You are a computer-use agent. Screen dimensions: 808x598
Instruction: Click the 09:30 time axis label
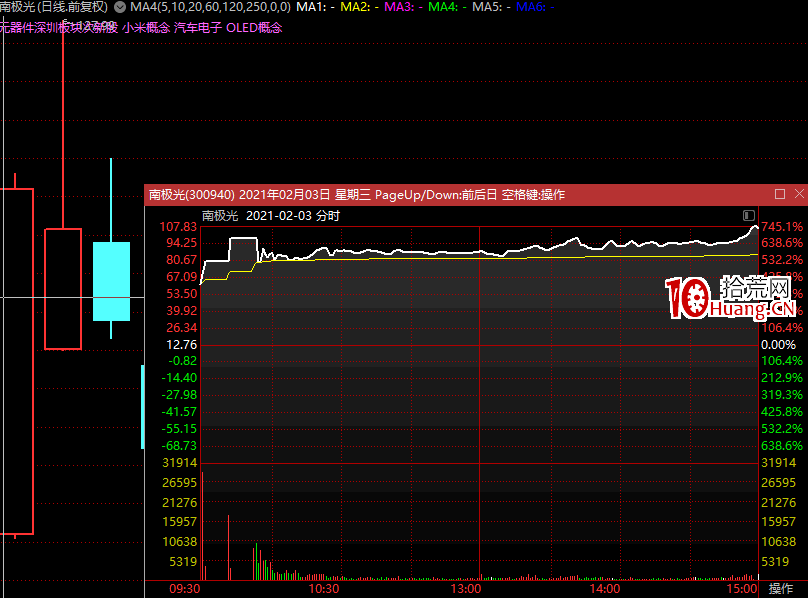pyautogui.click(x=184, y=589)
